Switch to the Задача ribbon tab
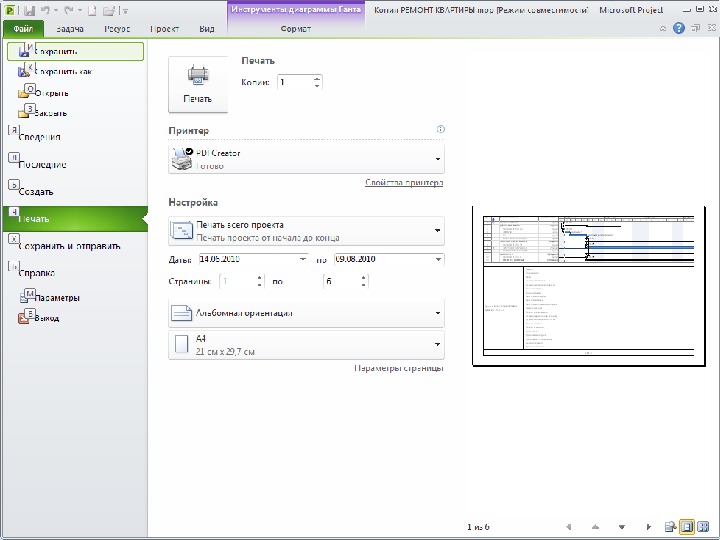This screenshot has height=540, width=720. pyautogui.click(x=70, y=29)
